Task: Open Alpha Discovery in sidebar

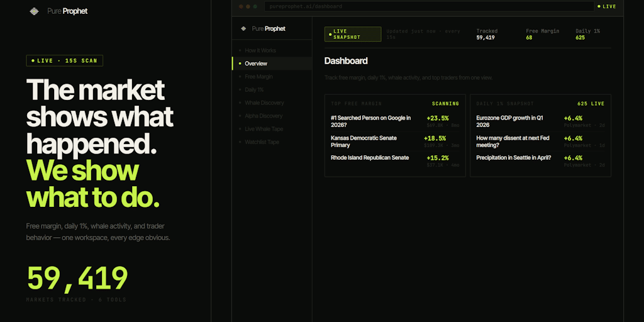Action: (x=264, y=116)
